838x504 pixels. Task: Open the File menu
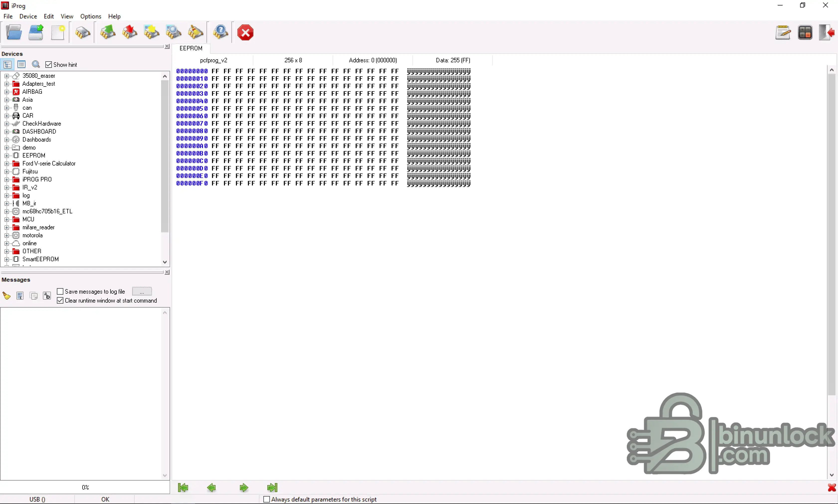coord(8,16)
